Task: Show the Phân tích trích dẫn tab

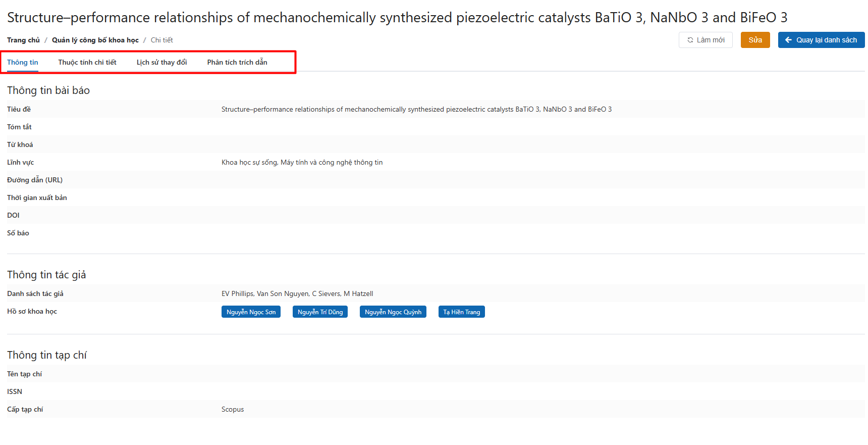Action: [237, 62]
